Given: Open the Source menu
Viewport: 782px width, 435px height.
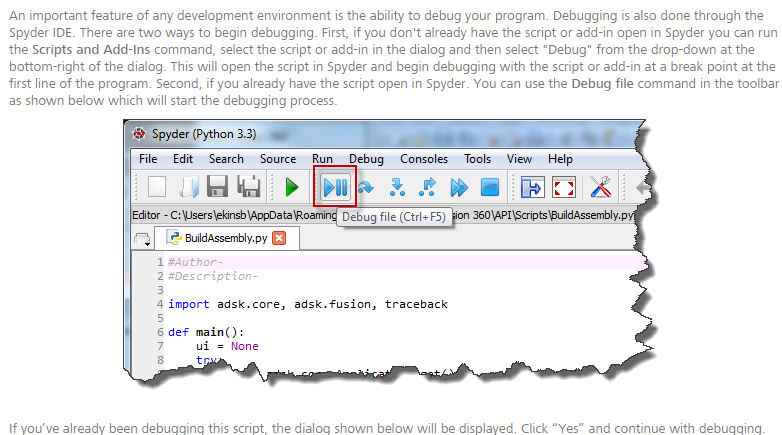Looking at the screenshot, I should click(278, 159).
